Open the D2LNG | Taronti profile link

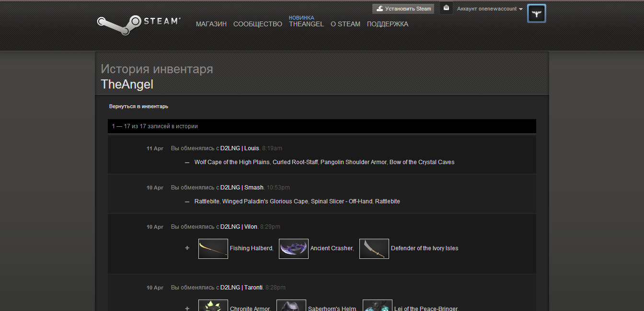(241, 288)
